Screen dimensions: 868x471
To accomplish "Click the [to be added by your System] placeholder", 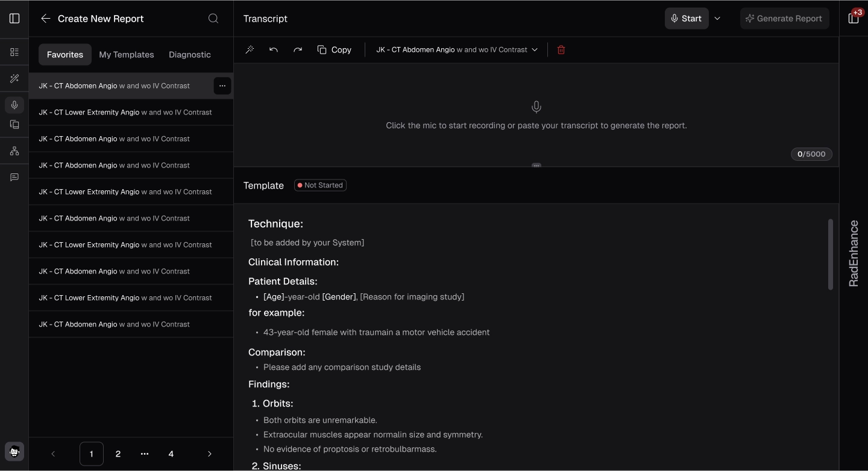I will coord(307,243).
